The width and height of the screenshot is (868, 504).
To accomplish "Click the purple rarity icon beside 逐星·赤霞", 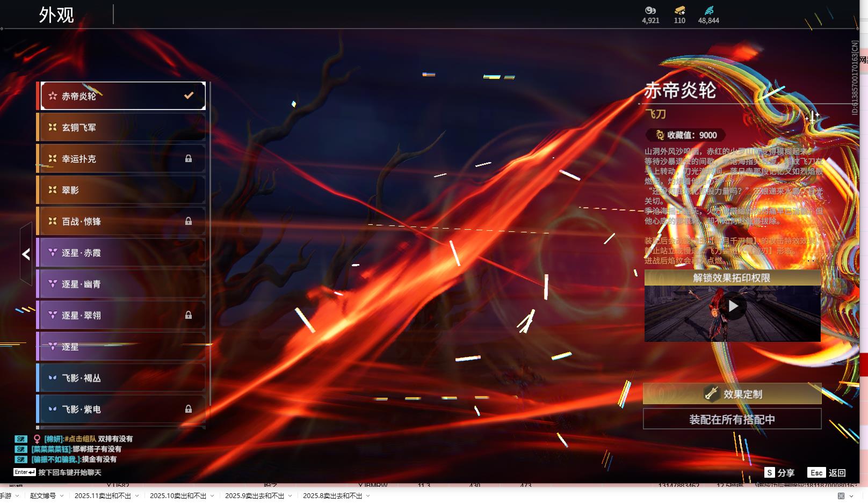I will pos(53,252).
